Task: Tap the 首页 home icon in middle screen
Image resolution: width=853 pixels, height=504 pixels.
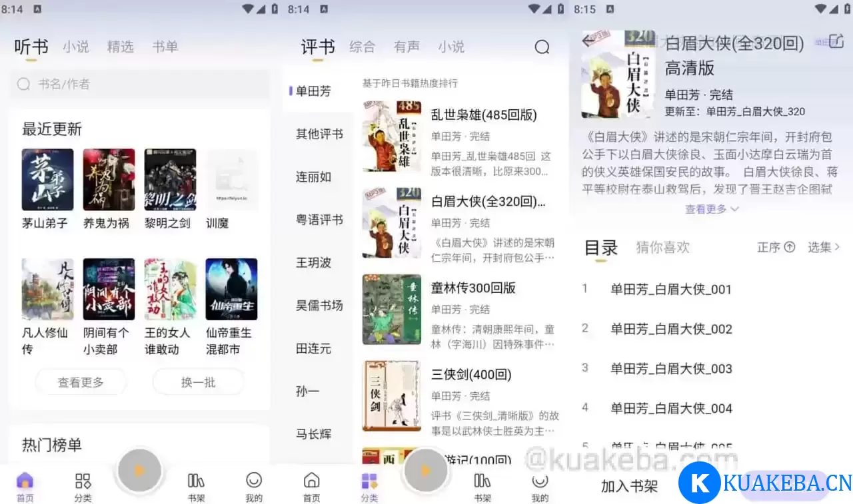Action: click(x=311, y=481)
